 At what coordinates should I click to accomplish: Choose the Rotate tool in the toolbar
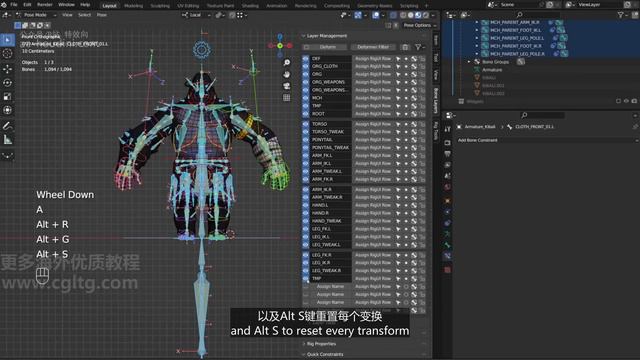(x=7, y=83)
